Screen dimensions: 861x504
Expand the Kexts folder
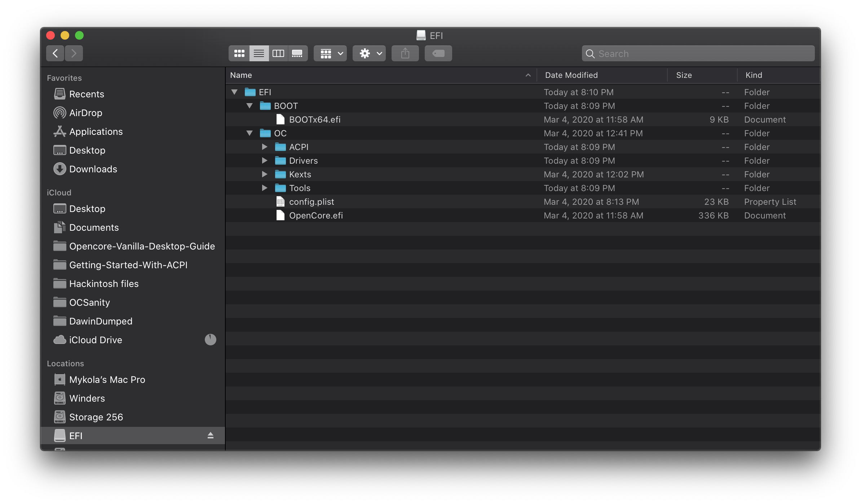(264, 174)
